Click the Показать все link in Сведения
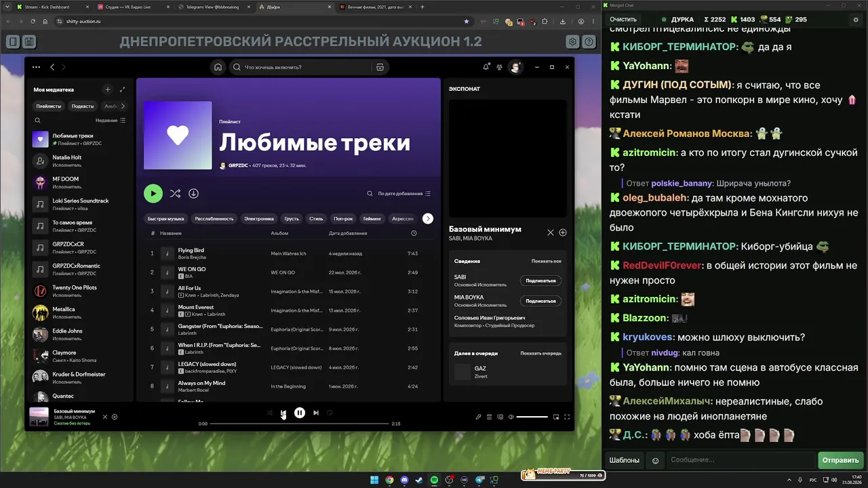The image size is (868, 488). point(546,261)
